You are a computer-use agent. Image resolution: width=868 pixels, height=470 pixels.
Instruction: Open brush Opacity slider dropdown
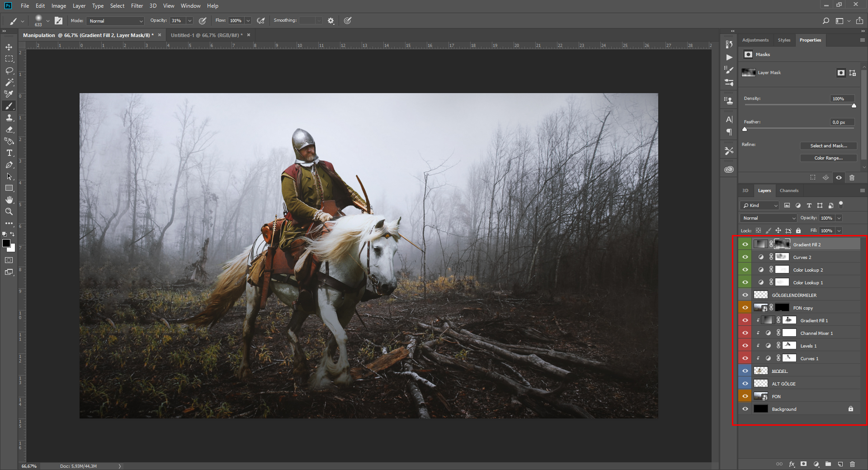[x=190, y=21]
